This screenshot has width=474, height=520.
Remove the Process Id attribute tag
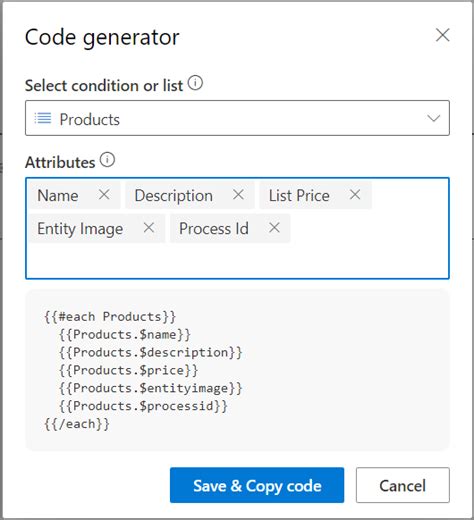tap(274, 228)
